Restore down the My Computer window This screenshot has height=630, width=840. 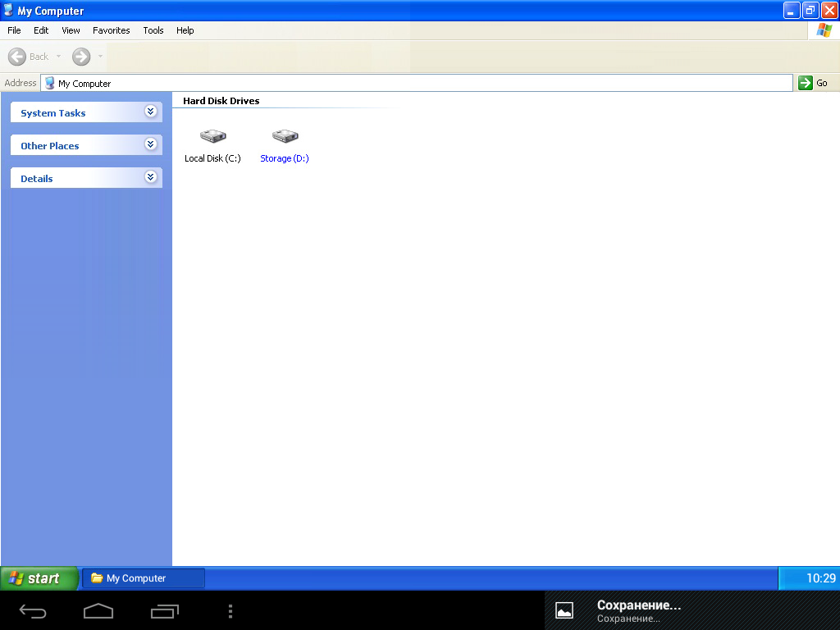810,10
